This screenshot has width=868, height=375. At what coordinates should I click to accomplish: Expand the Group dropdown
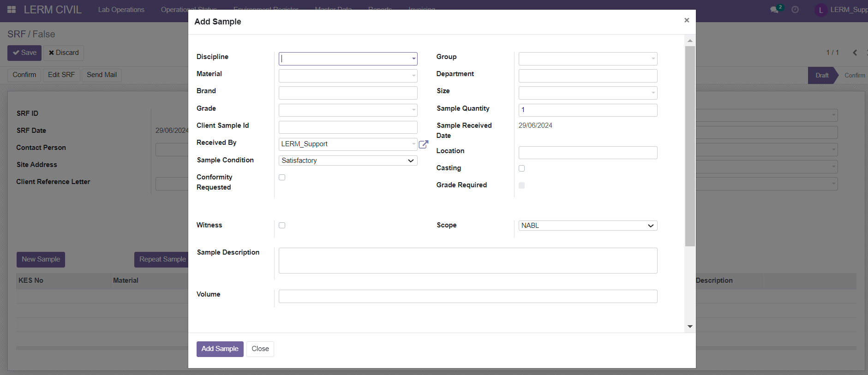(653, 59)
